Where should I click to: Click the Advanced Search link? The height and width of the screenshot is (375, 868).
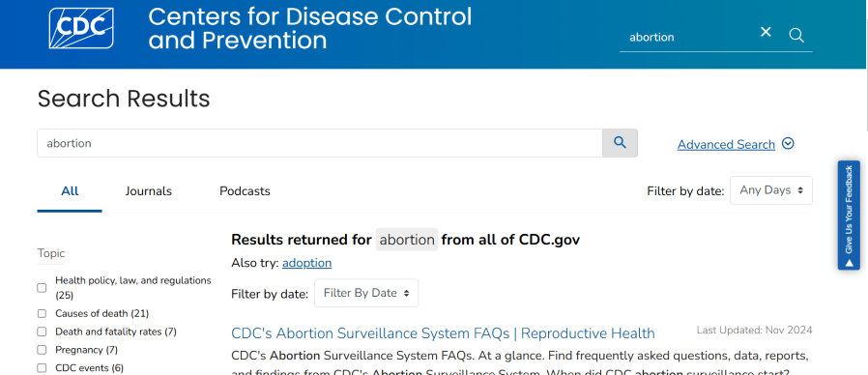(726, 145)
